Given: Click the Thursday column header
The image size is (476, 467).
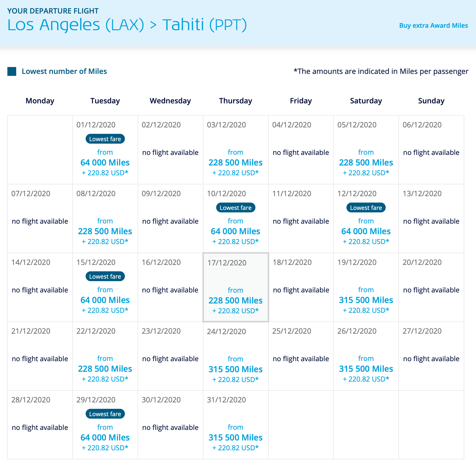Looking at the screenshot, I should pyautogui.click(x=235, y=101).
